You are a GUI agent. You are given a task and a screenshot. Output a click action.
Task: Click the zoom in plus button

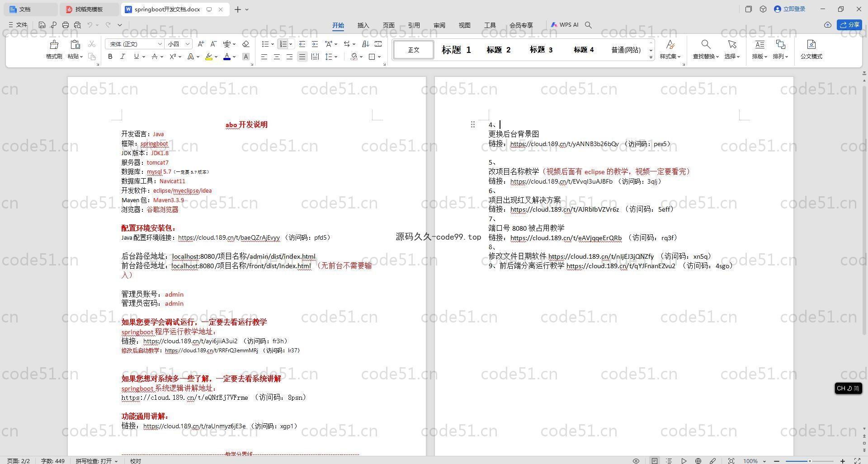click(842, 461)
